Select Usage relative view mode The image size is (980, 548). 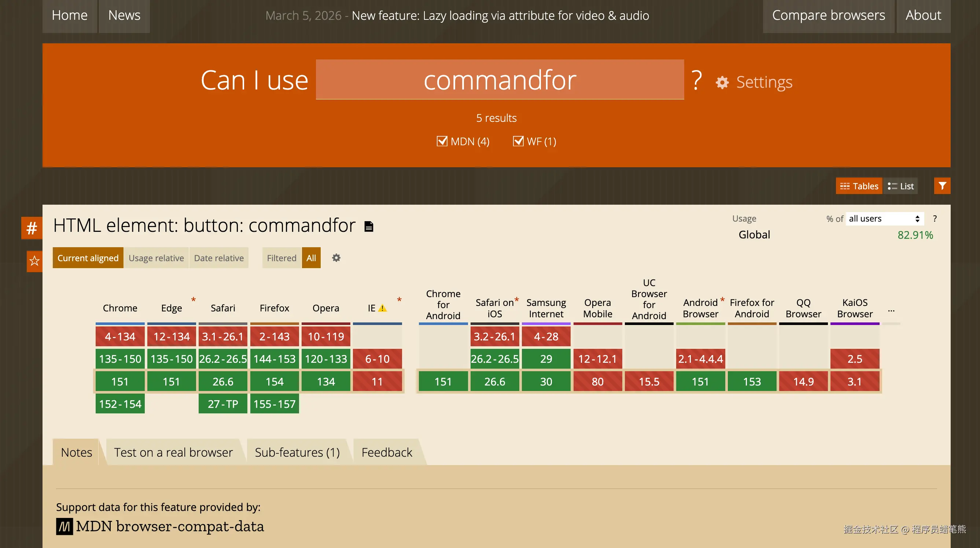tap(156, 258)
